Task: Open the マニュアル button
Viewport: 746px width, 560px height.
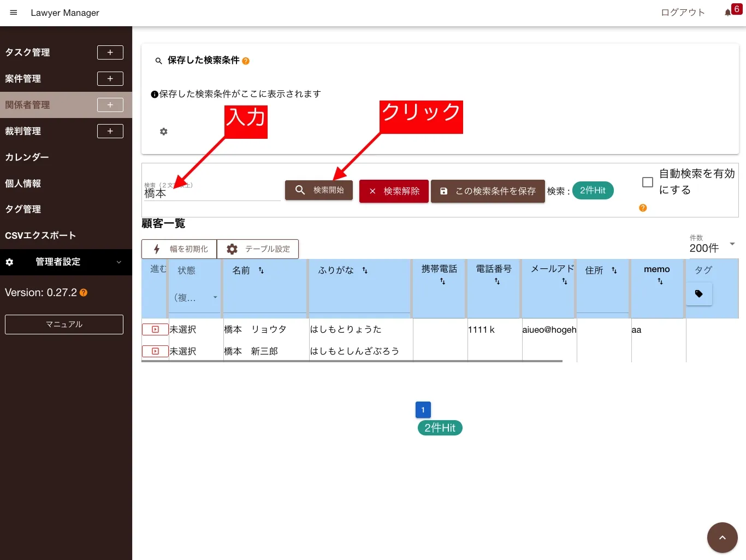Action: pyautogui.click(x=64, y=325)
